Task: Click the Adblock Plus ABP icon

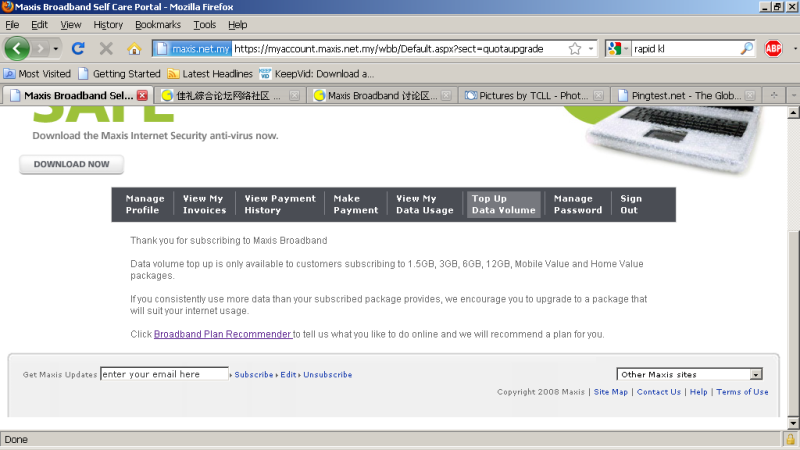Action: pos(773,48)
